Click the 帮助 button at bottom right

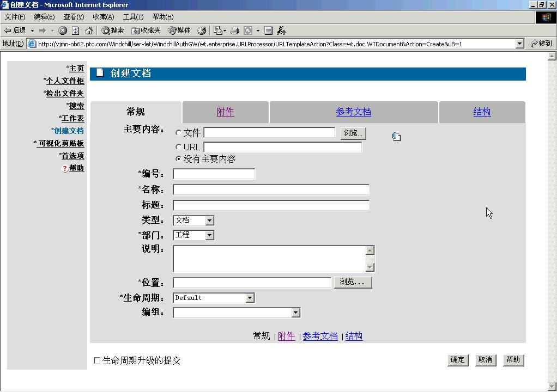coord(513,360)
